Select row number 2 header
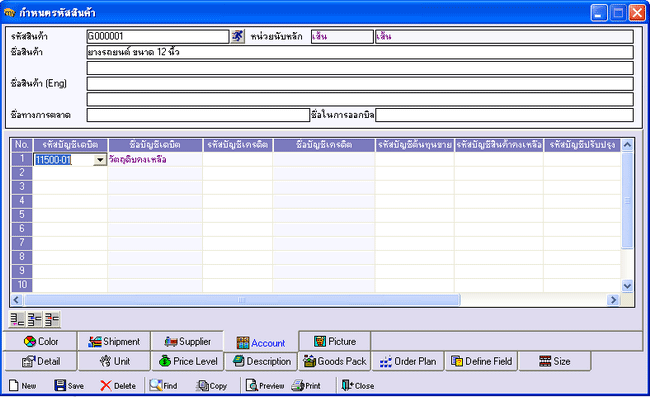650x397 pixels. [x=22, y=173]
